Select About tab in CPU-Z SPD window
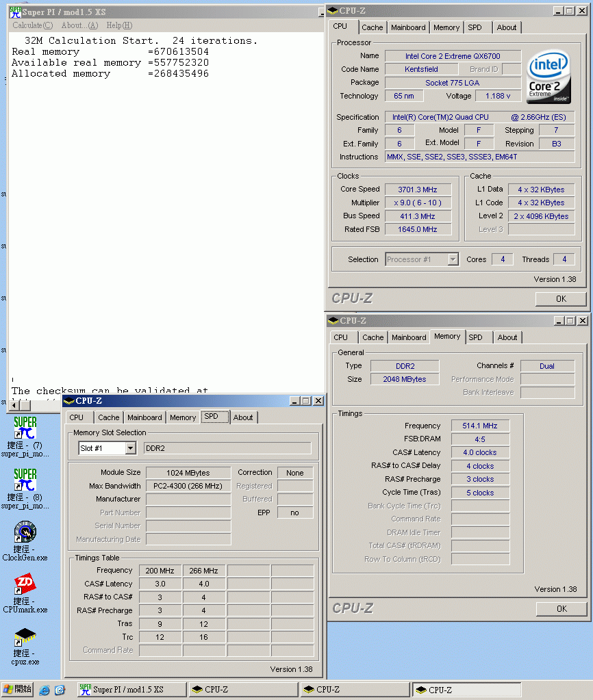This screenshot has height=700, width=593. pos(243,417)
